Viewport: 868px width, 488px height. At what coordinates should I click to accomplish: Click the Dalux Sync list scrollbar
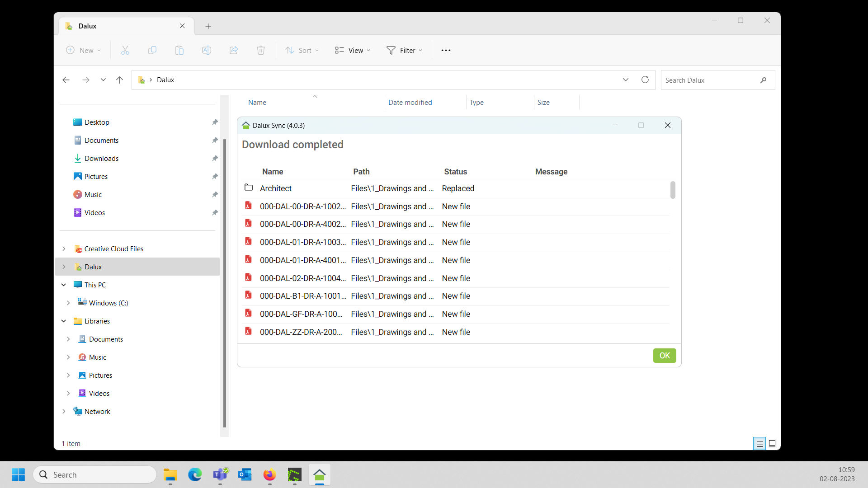673,190
